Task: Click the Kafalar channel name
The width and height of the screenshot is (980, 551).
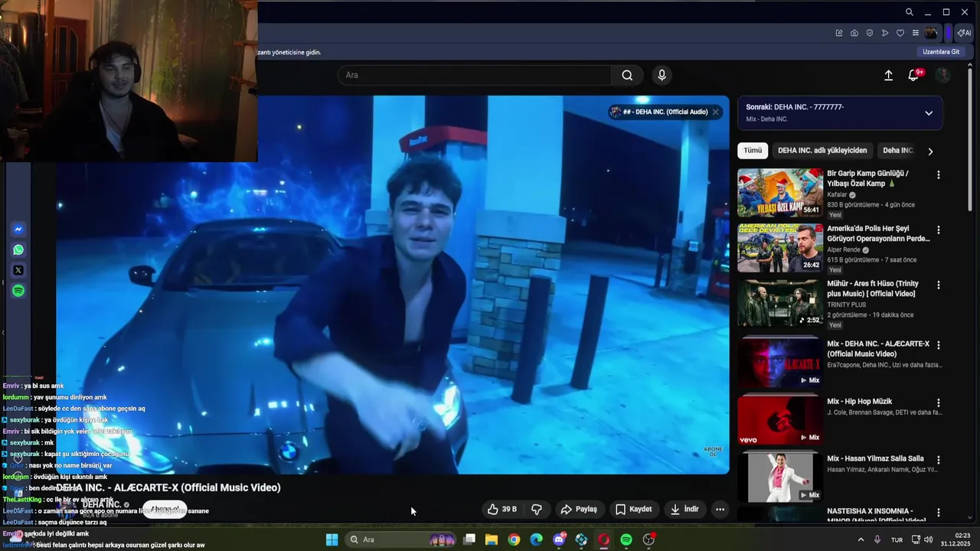Action: click(x=837, y=195)
